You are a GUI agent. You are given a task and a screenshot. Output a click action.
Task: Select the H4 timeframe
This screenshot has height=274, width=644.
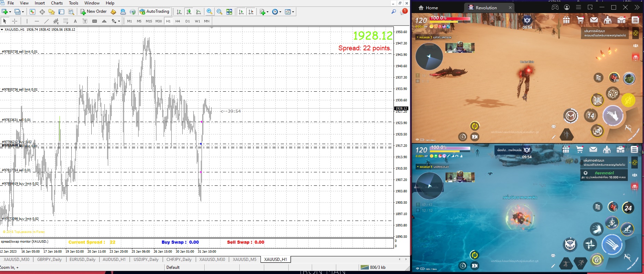[x=178, y=21]
